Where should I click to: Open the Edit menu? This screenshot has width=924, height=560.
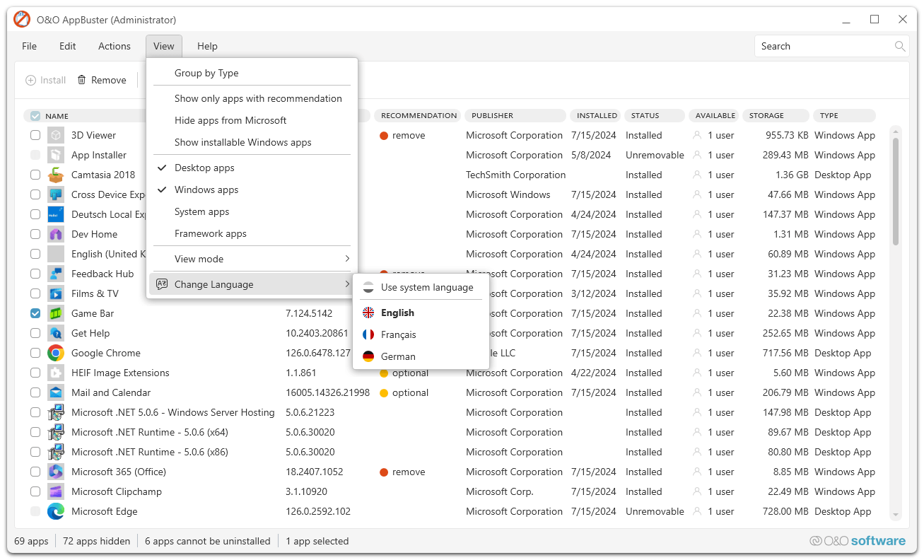click(x=68, y=46)
